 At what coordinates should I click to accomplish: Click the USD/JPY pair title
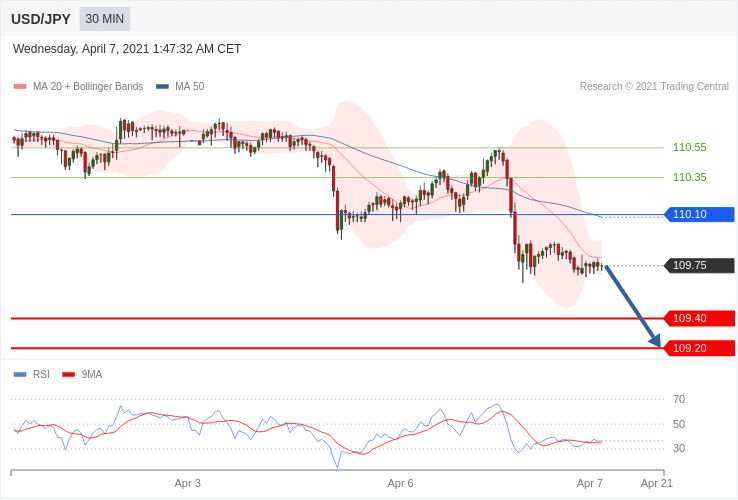pos(40,19)
